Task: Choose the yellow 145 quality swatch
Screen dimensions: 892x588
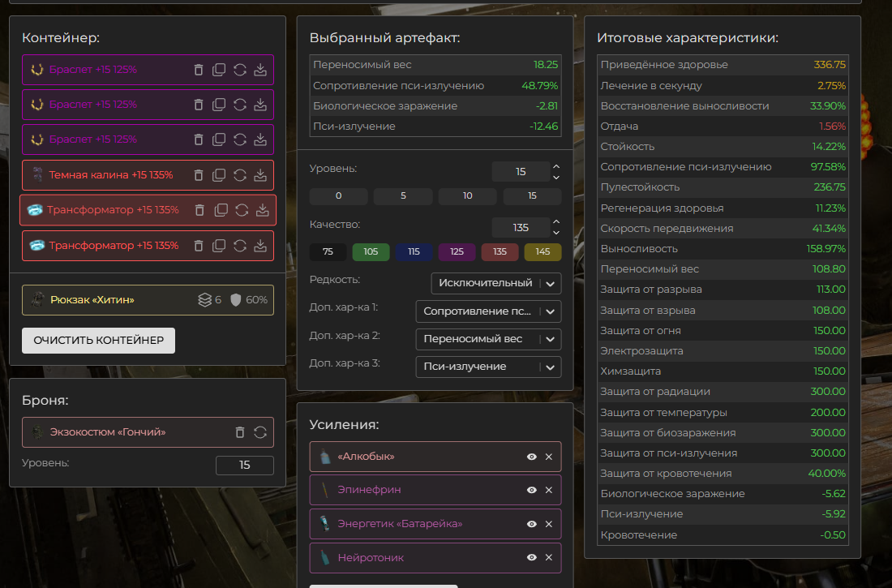Action: [542, 251]
